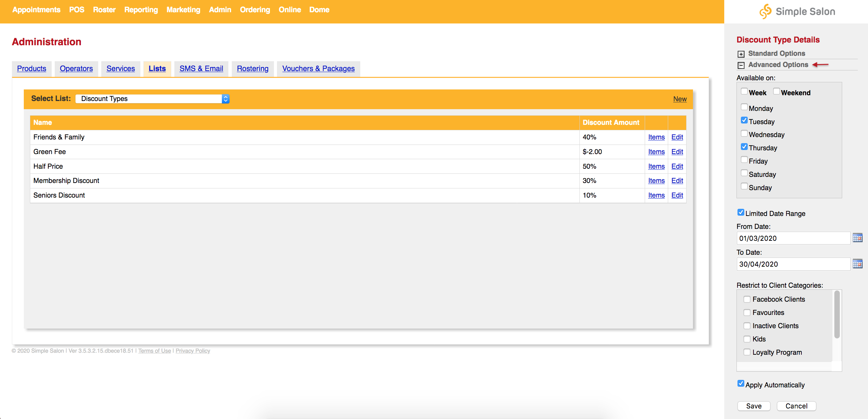
Task: Open Items for Green Fee
Action: pos(656,152)
